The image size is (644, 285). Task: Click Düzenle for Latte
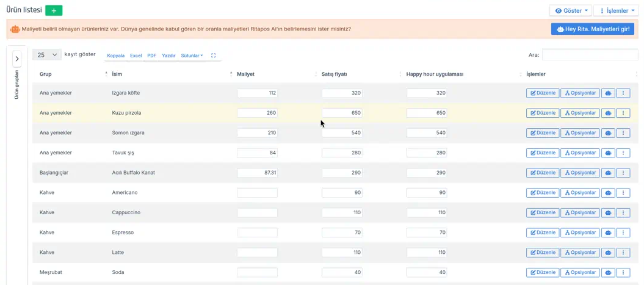point(543,253)
